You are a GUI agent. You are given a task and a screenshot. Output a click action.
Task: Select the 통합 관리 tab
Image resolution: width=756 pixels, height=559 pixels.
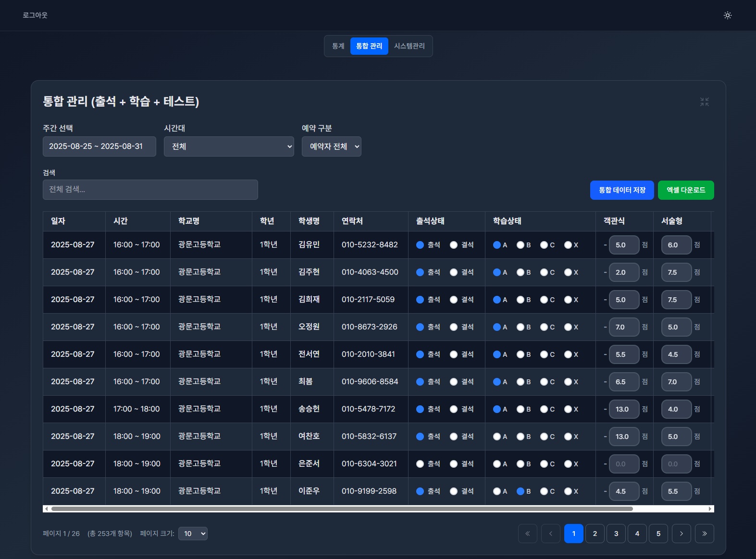[369, 46]
